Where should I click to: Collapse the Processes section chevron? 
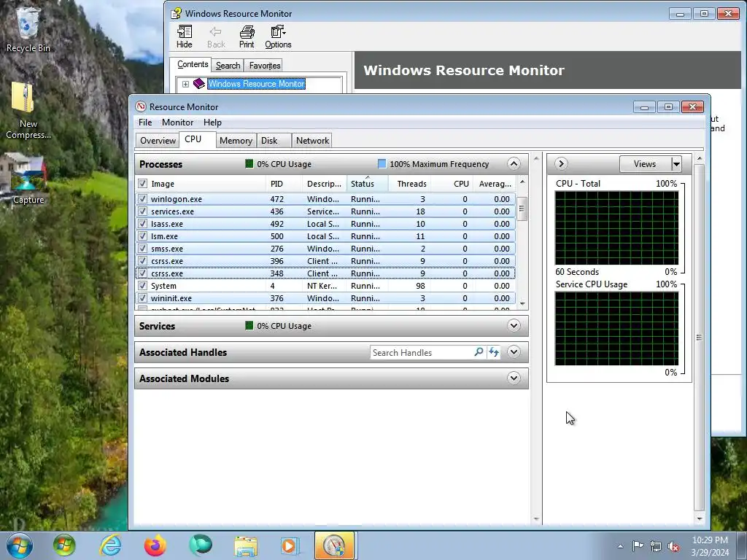tap(514, 164)
